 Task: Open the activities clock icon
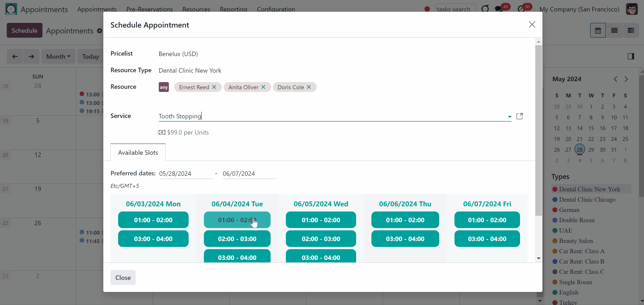[x=521, y=9]
